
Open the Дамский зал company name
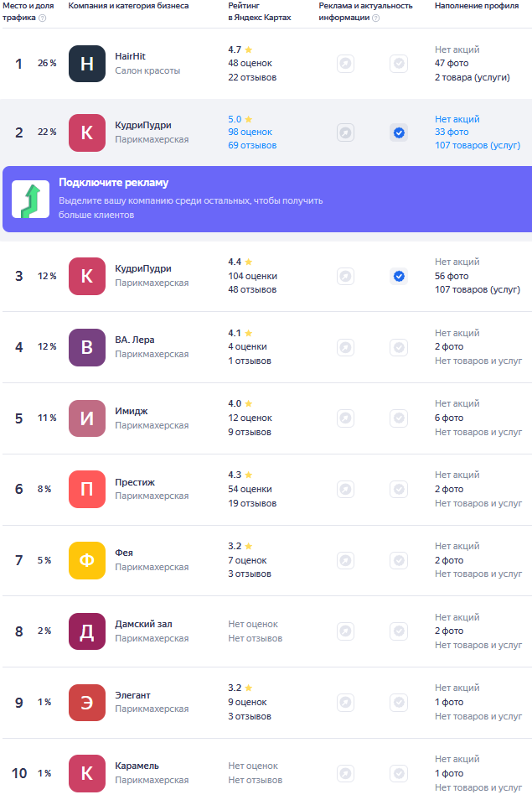[143, 624]
